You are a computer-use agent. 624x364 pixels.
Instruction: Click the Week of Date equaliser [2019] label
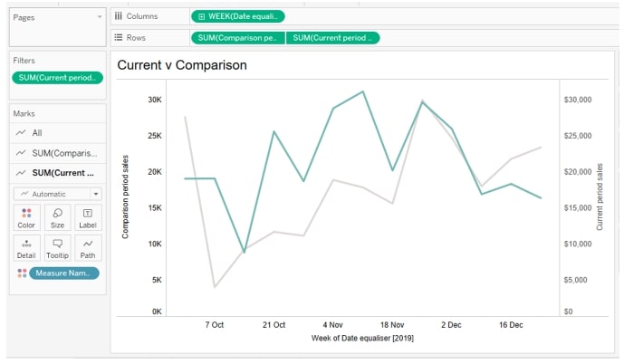(x=362, y=338)
